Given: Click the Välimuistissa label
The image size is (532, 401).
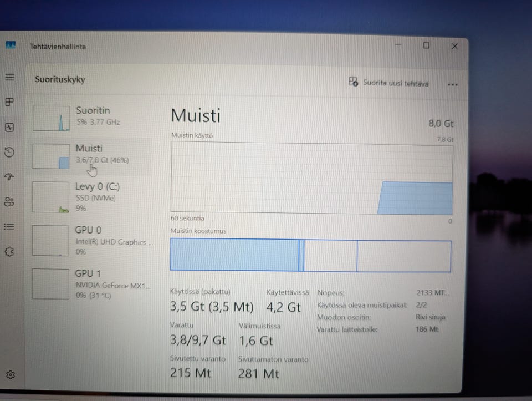Looking at the screenshot, I should click(x=259, y=326).
